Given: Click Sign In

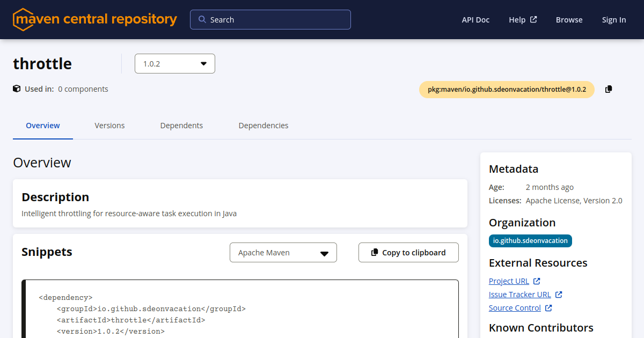Looking at the screenshot, I should pos(614,20).
